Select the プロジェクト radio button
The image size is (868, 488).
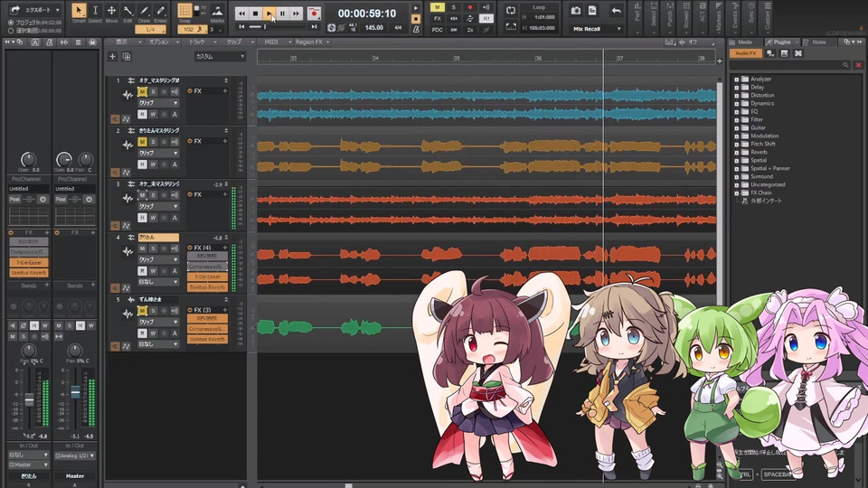pyautogui.click(x=11, y=23)
